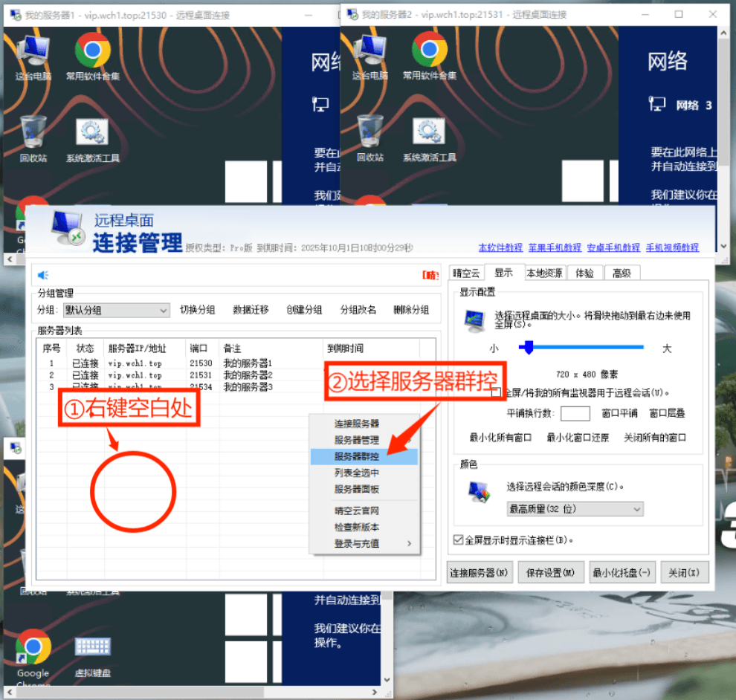736x700 pixels.
Task: Click 回收站 recycle bin in 我的服务器1 window
Action: tap(33, 134)
